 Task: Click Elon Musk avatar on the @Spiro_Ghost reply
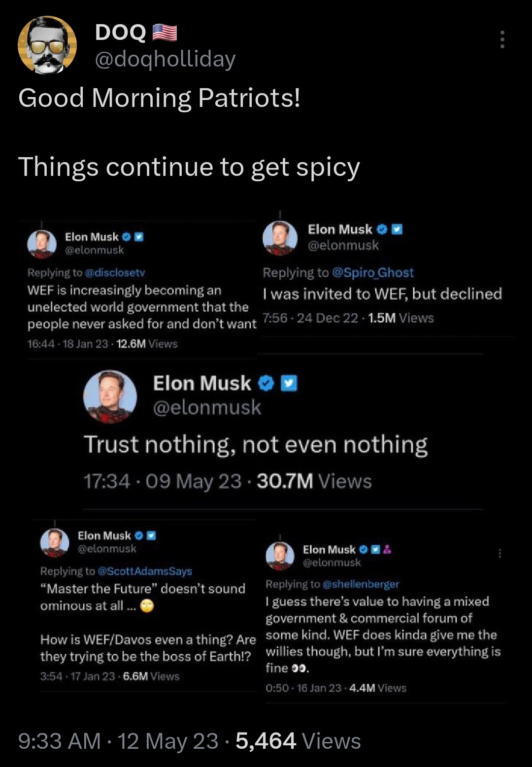(x=280, y=237)
